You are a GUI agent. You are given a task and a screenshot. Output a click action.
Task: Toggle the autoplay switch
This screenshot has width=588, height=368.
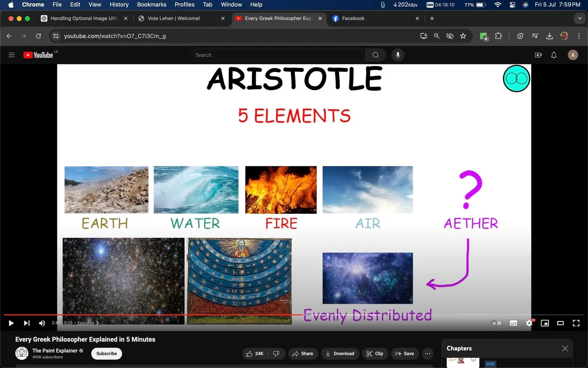[x=497, y=323]
